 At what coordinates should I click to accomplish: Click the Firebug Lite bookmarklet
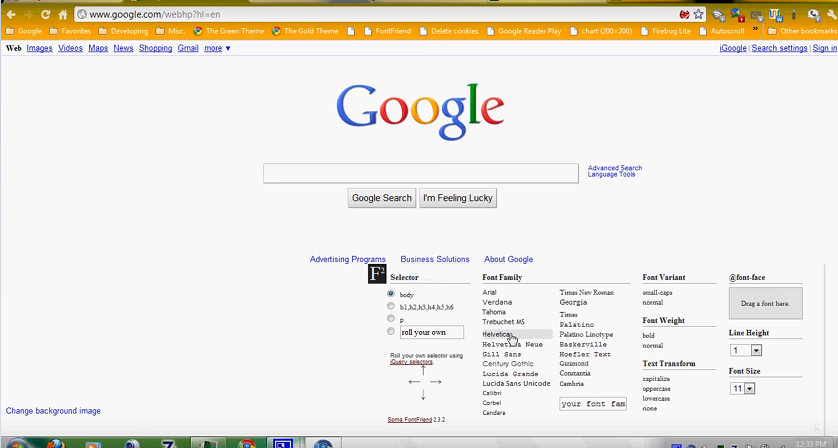(666, 31)
